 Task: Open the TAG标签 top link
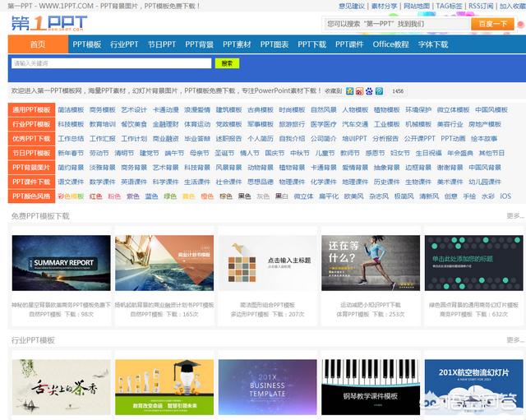pos(450,6)
